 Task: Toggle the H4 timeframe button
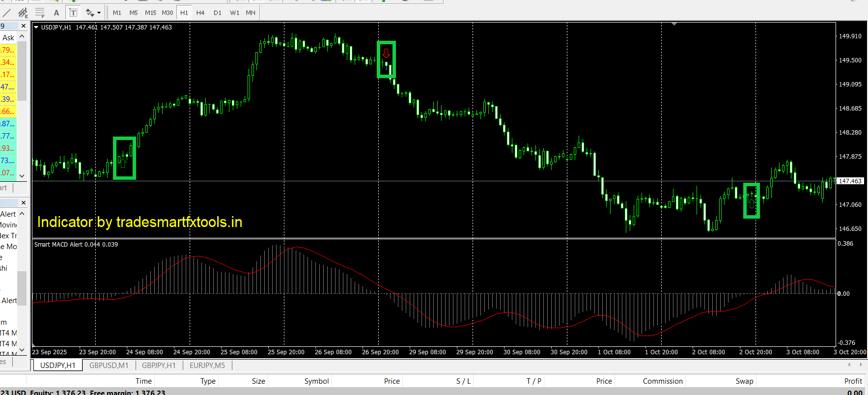click(x=200, y=13)
